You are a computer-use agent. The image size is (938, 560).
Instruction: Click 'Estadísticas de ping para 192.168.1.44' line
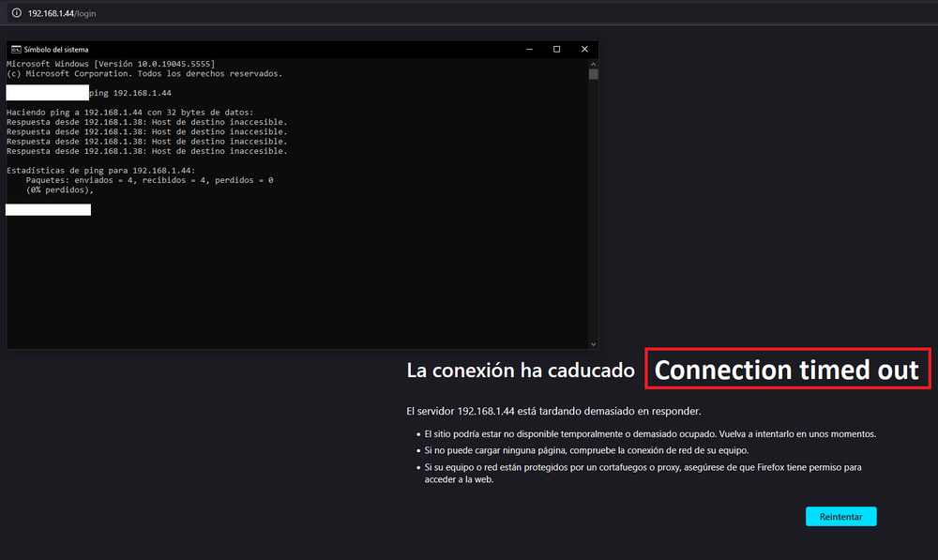pyautogui.click(x=100, y=171)
